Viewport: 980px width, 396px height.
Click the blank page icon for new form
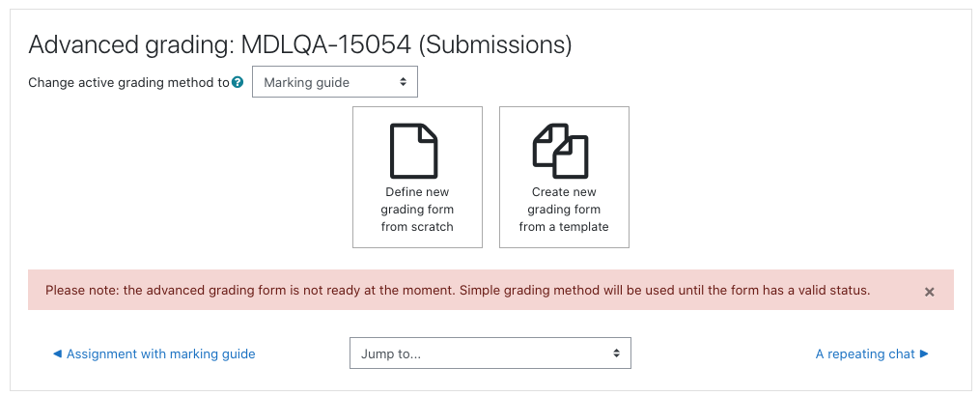pyautogui.click(x=414, y=151)
